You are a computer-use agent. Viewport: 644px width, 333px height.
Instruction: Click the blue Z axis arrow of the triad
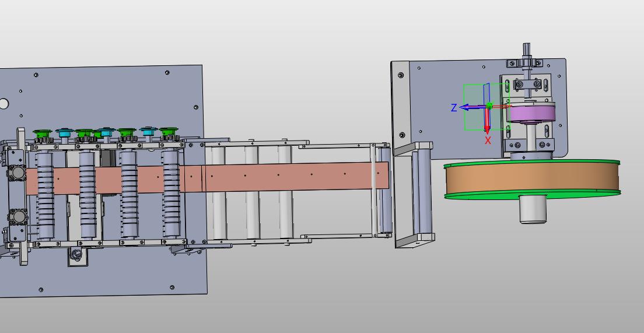tap(473, 107)
